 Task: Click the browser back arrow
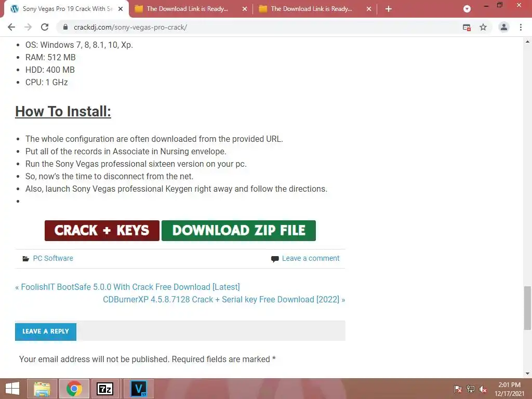[x=11, y=27]
